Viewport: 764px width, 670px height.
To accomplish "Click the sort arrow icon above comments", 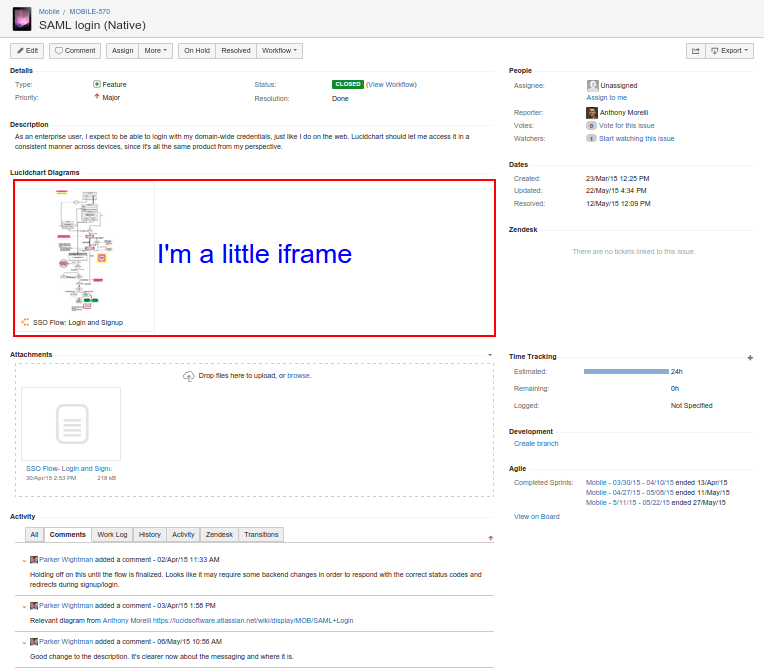I will pos(491,538).
